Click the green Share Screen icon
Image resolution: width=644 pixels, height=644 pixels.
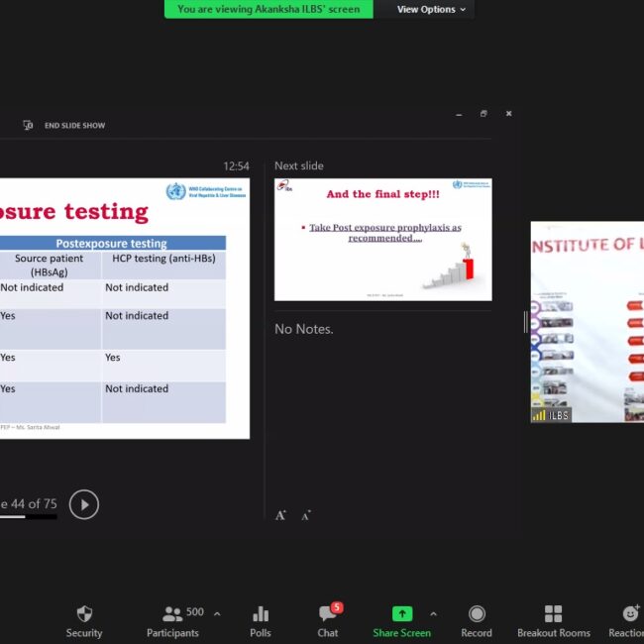(401, 614)
